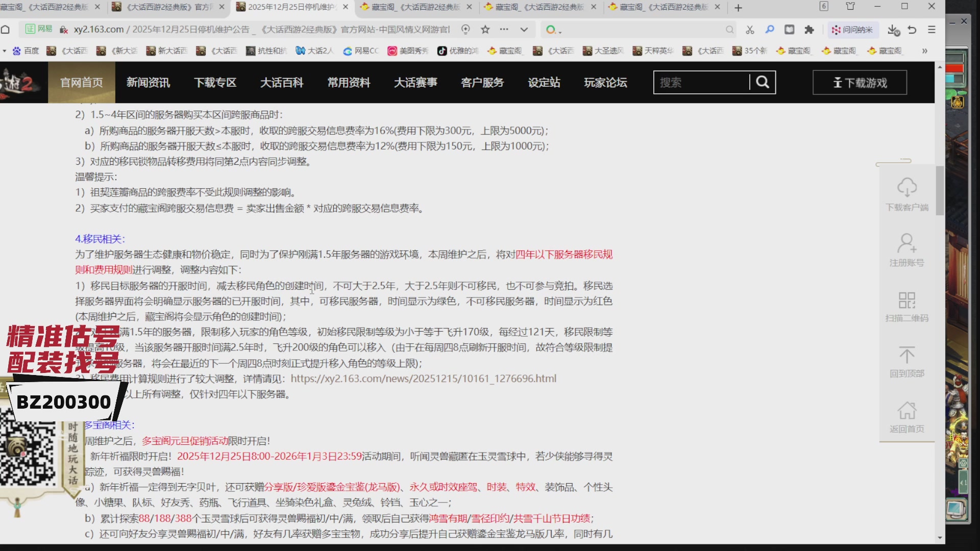Click the reading mode book icon

tap(789, 30)
